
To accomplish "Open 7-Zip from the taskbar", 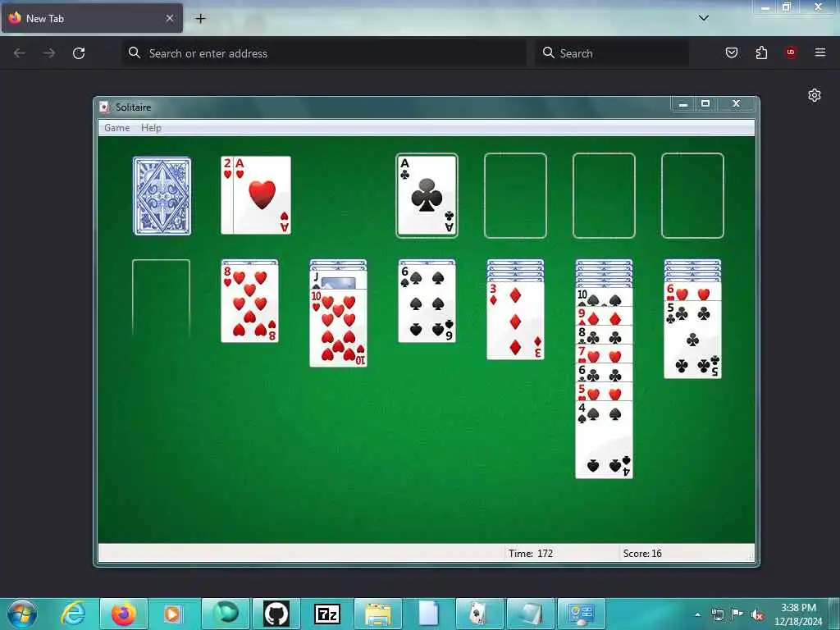I will [327, 614].
